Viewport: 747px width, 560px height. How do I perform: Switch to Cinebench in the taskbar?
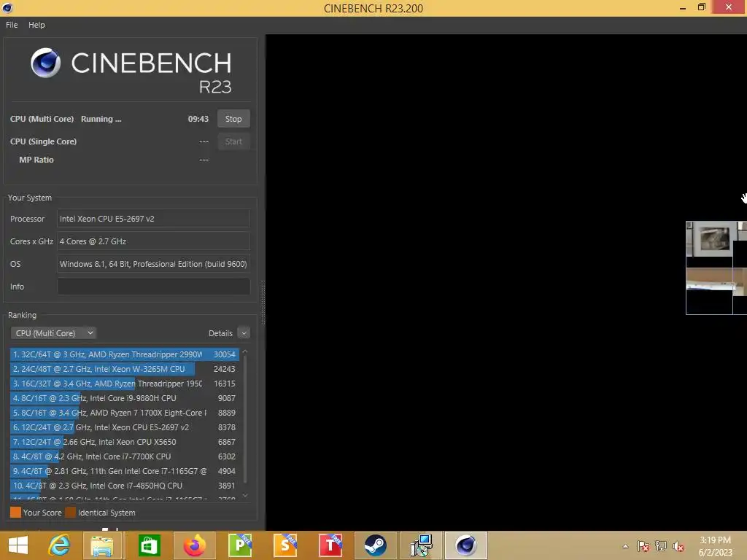[x=466, y=545]
